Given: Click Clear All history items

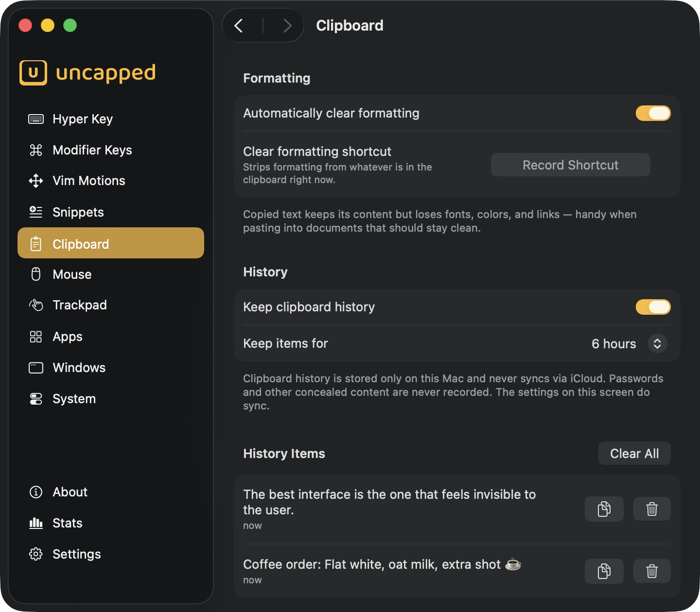Looking at the screenshot, I should [634, 453].
